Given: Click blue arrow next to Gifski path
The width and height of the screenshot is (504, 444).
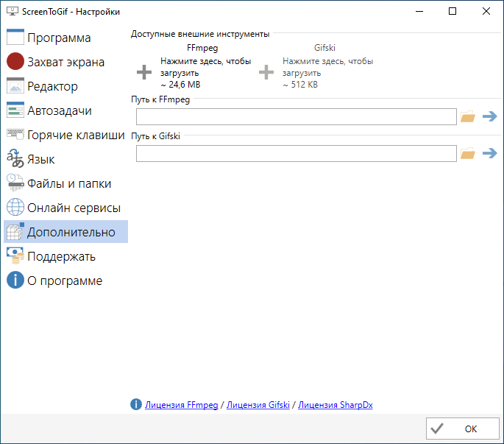Looking at the screenshot, I should coord(490,153).
